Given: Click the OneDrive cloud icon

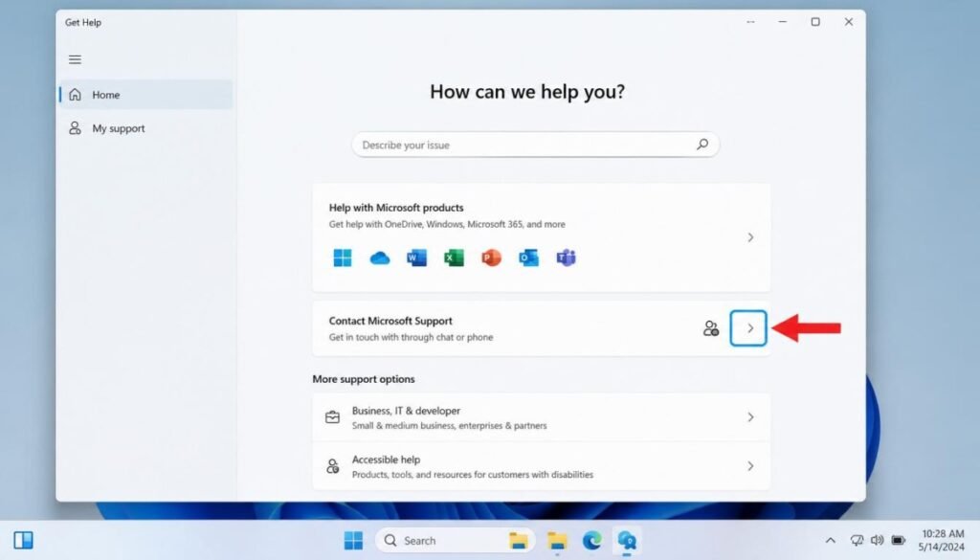Looking at the screenshot, I should click(x=379, y=258).
